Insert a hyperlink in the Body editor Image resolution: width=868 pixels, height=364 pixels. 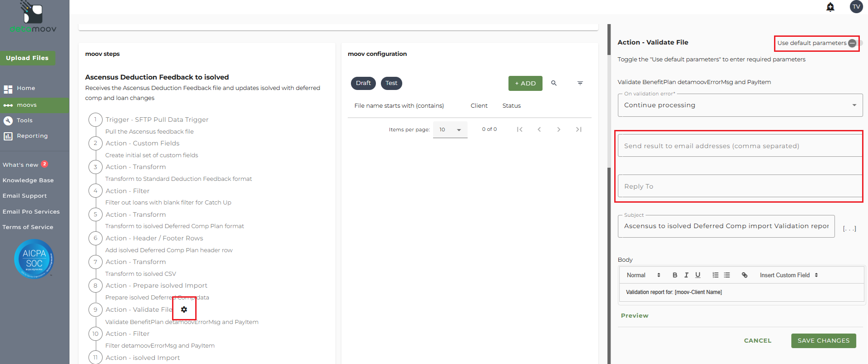pyautogui.click(x=745, y=275)
